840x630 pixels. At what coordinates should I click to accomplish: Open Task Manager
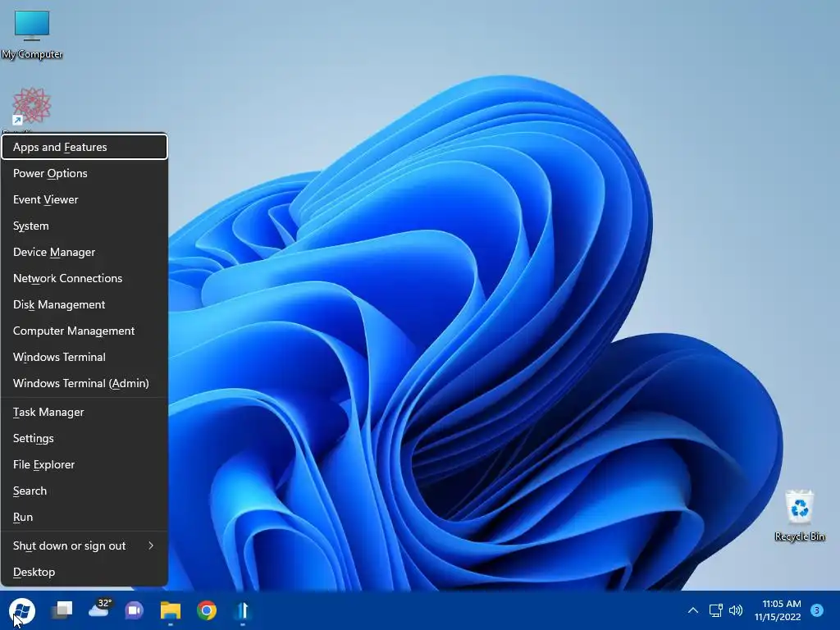click(84, 412)
